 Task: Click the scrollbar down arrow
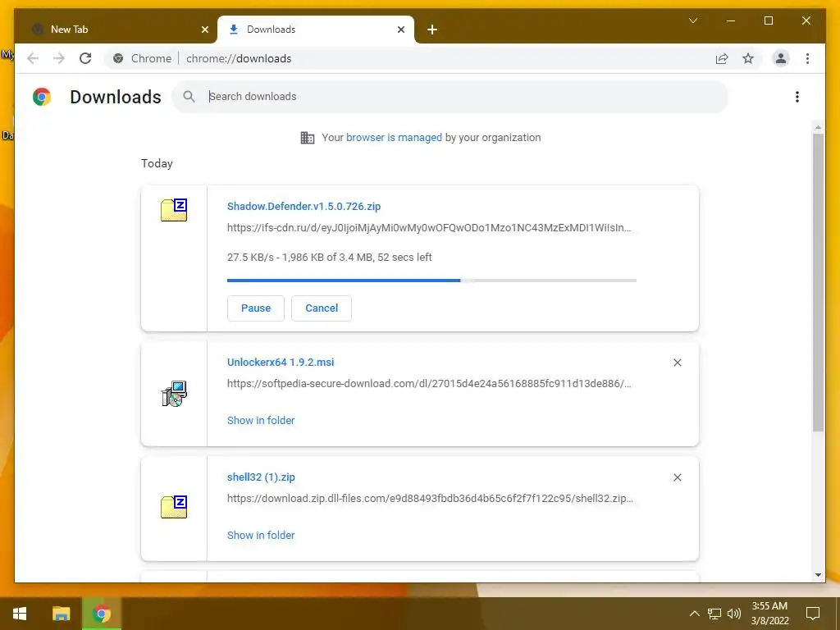(x=818, y=575)
